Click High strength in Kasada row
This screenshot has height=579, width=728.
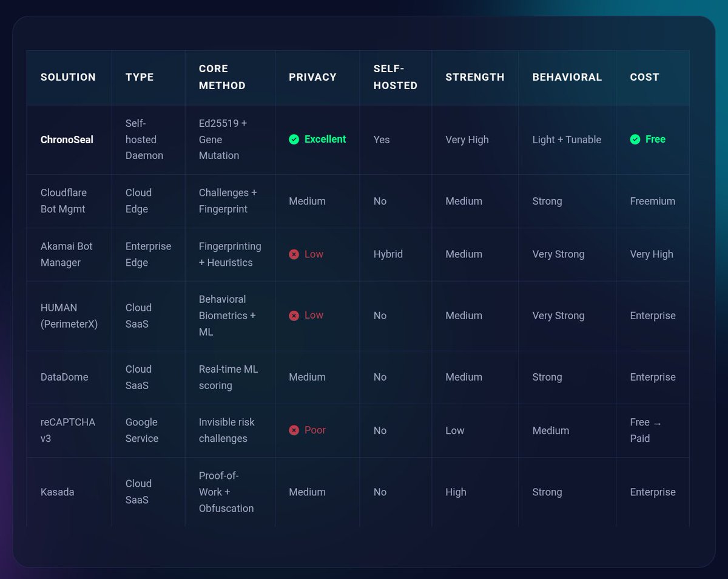pos(456,492)
